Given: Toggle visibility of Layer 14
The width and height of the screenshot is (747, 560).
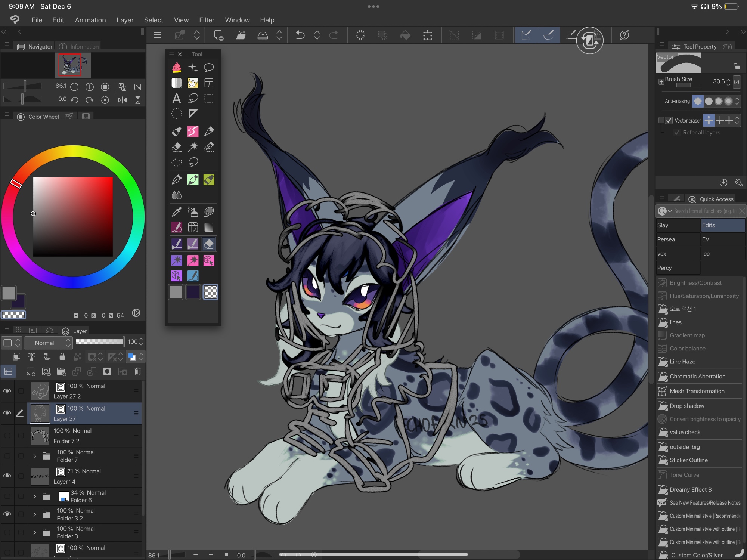Looking at the screenshot, I should click(x=7, y=476).
